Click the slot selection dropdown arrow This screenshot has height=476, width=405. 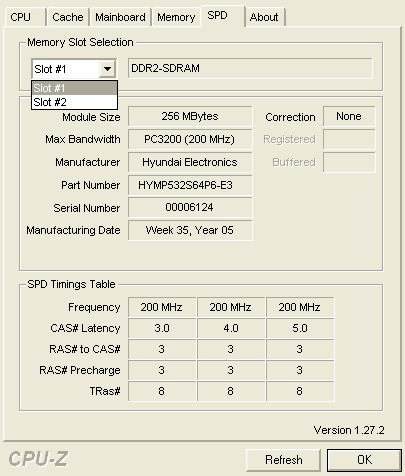tap(107, 69)
